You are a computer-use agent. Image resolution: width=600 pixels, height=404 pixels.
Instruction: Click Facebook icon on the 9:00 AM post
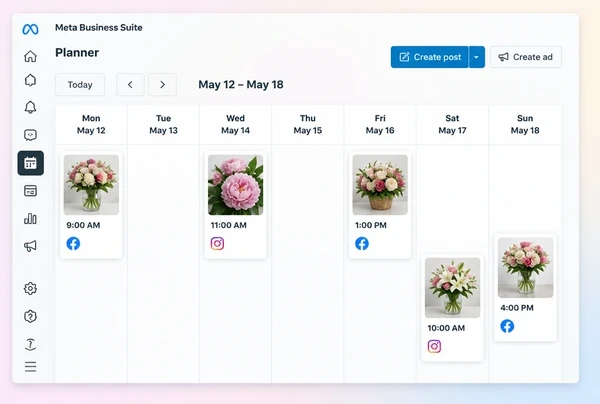(x=73, y=243)
